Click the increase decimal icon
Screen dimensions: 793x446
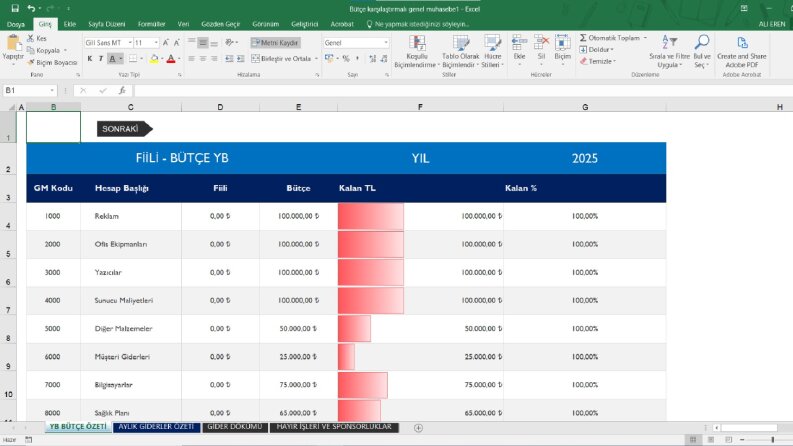[x=372, y=59]
